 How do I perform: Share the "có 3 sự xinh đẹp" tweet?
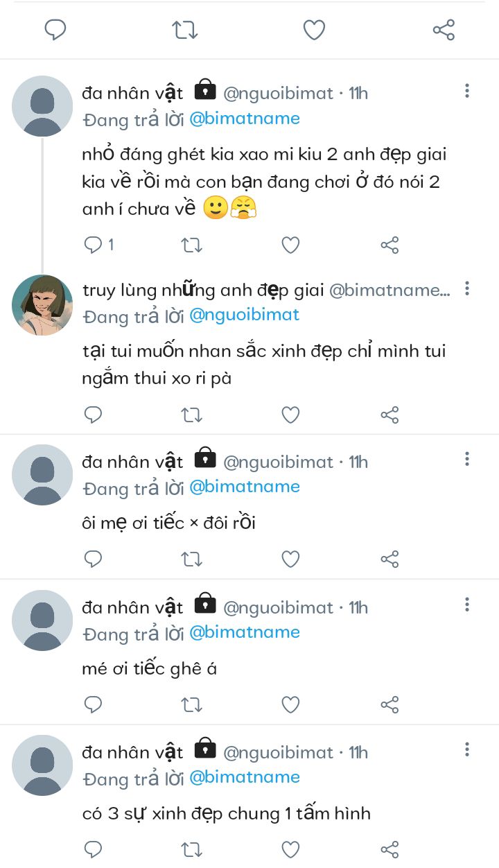pyautogui.click(x=389, y=849)
